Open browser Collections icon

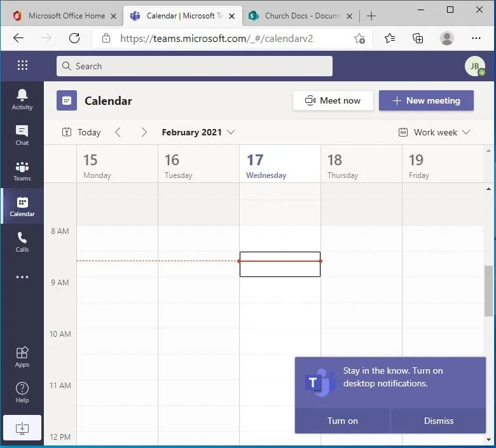418,38
